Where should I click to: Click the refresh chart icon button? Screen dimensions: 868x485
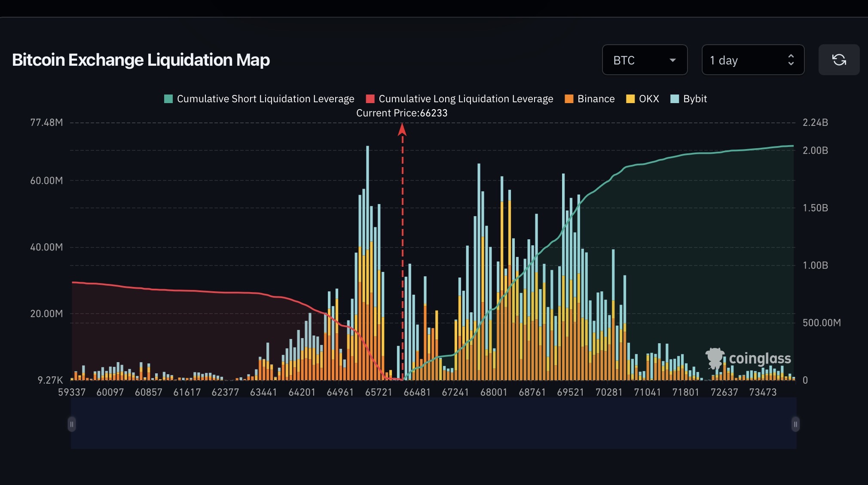point(839,60)
